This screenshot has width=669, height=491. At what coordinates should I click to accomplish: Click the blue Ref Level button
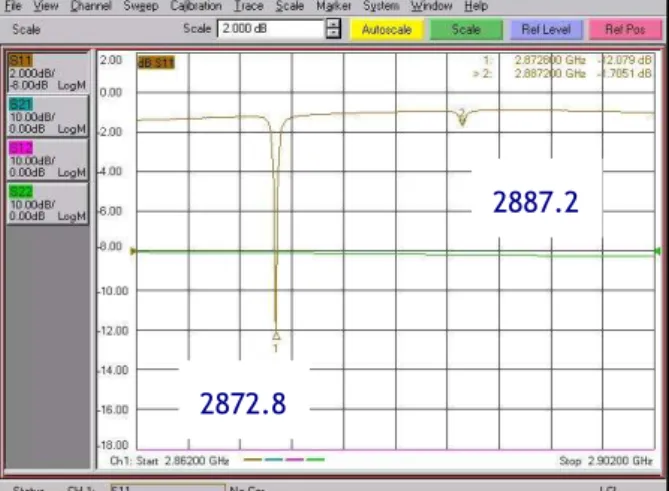pyautogui.click(x=546, y=29)
